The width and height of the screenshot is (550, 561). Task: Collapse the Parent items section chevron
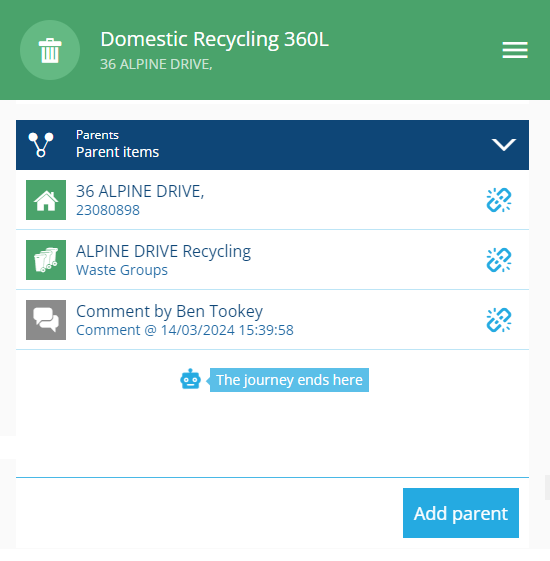pos(503,145)
